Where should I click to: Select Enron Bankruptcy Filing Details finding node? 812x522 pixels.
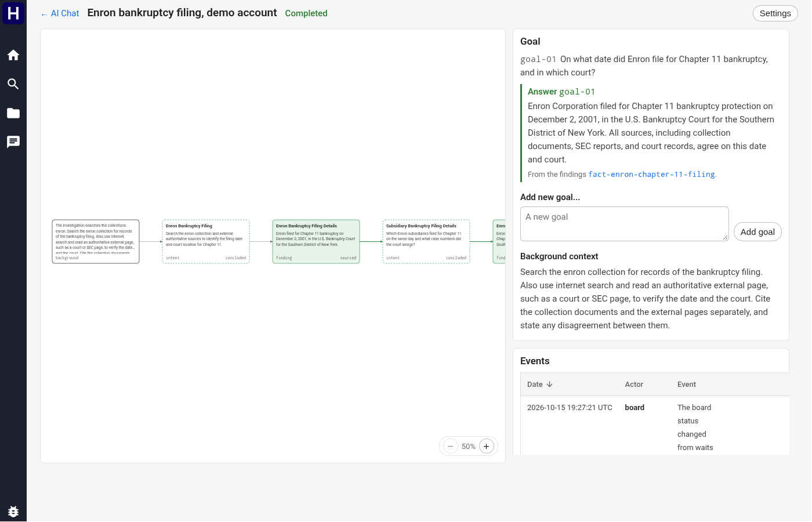pos(316,241)
